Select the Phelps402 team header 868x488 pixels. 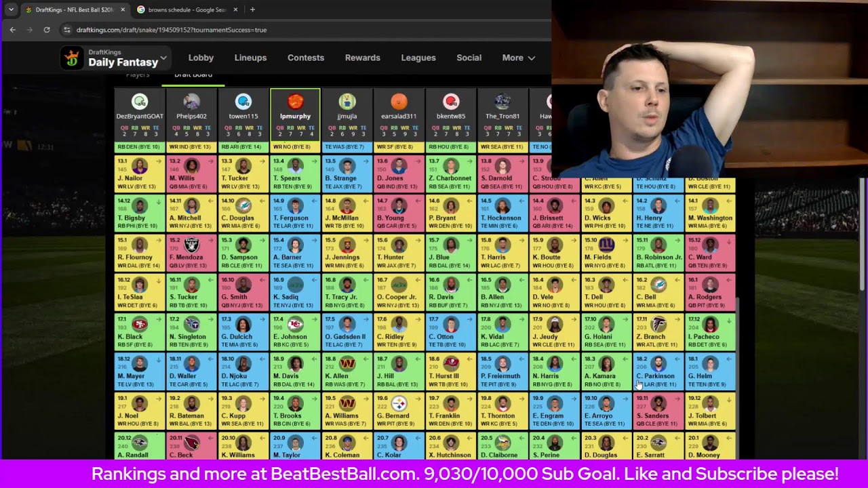[192, 115]
